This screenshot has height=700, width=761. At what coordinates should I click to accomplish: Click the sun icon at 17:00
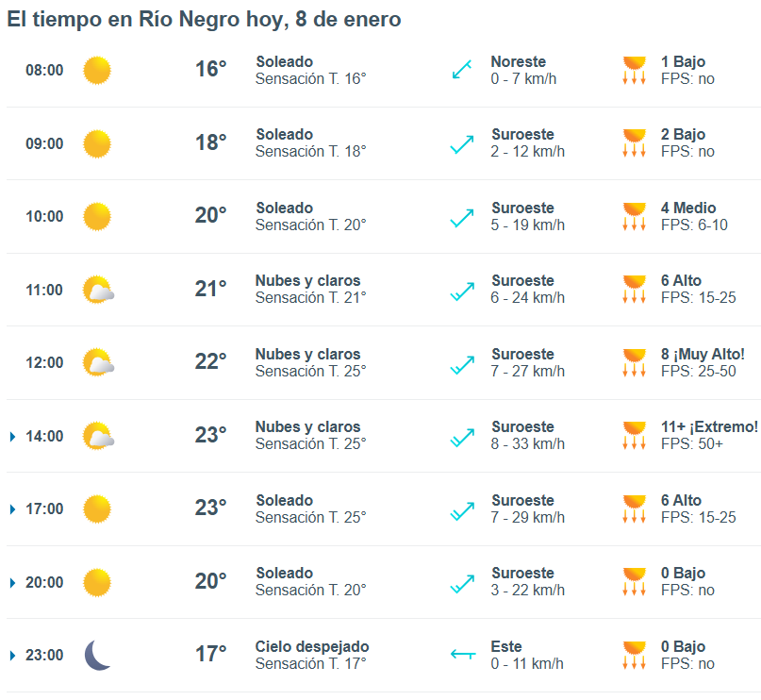tap(97, 508)
